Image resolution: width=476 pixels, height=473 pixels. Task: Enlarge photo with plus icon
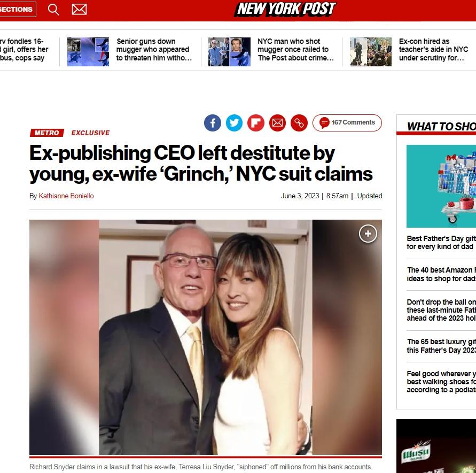368,234
